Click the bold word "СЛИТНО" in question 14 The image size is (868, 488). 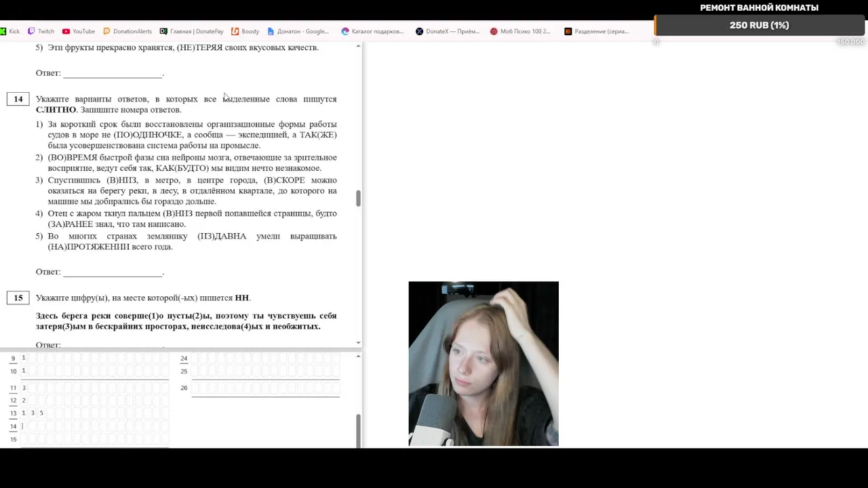[56, 110]
